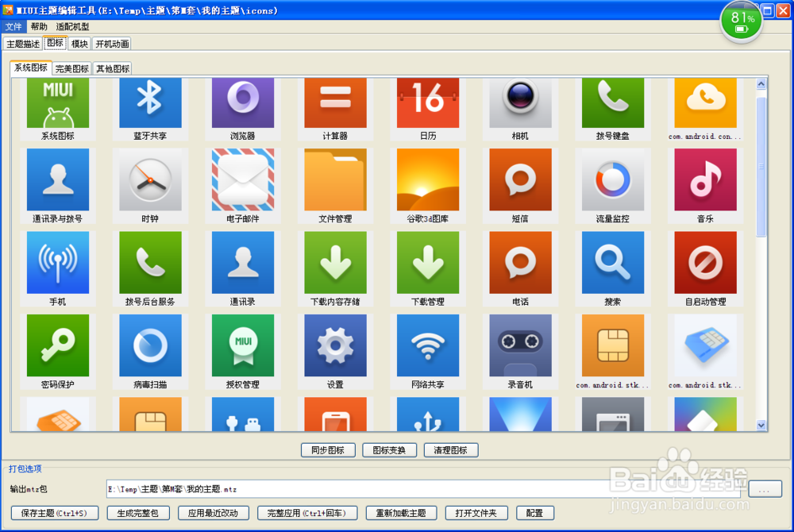The width and height of the screenshot is (794, 532).
Task: Click the 应用最近改动 button
Action: point(213,513)
